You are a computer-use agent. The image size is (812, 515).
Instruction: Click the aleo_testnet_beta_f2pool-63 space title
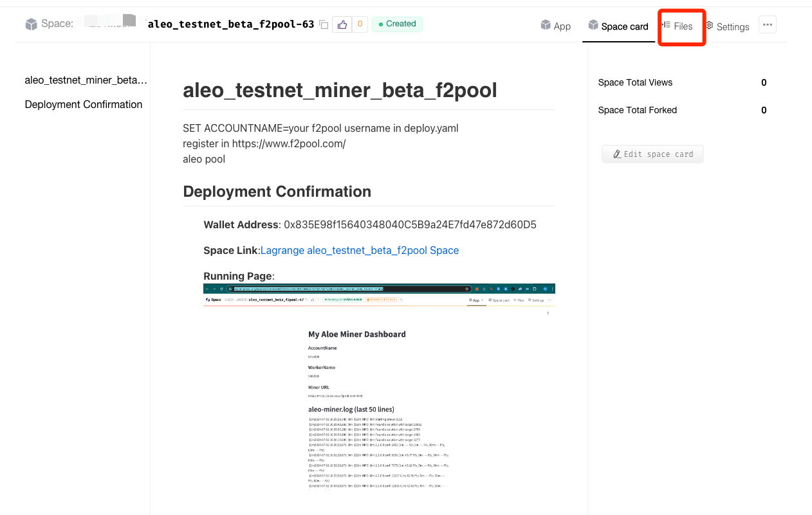(231, 24)
